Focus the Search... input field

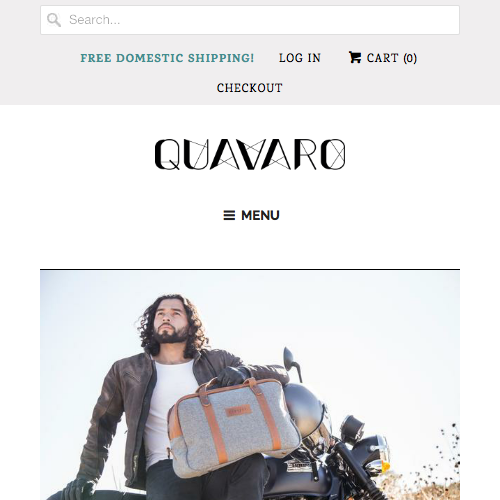click(250, 20)
